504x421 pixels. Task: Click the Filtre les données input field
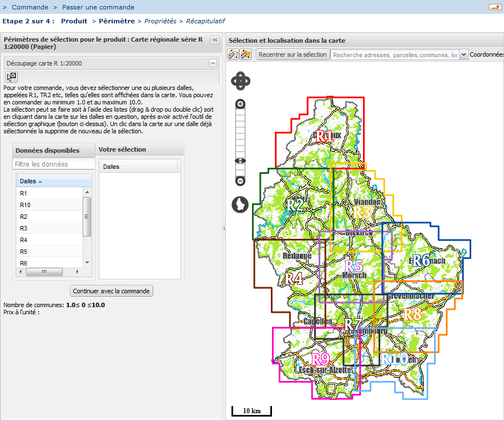tap(53, 164)
